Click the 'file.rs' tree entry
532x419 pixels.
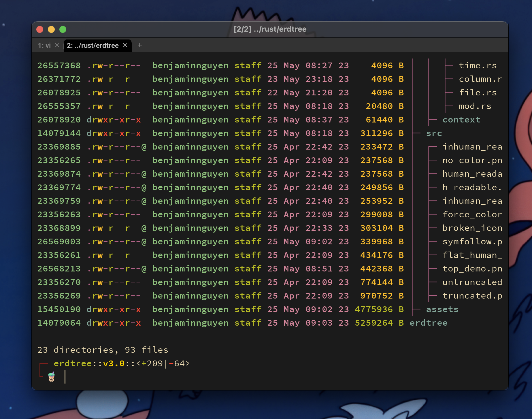tap(478, 93)
